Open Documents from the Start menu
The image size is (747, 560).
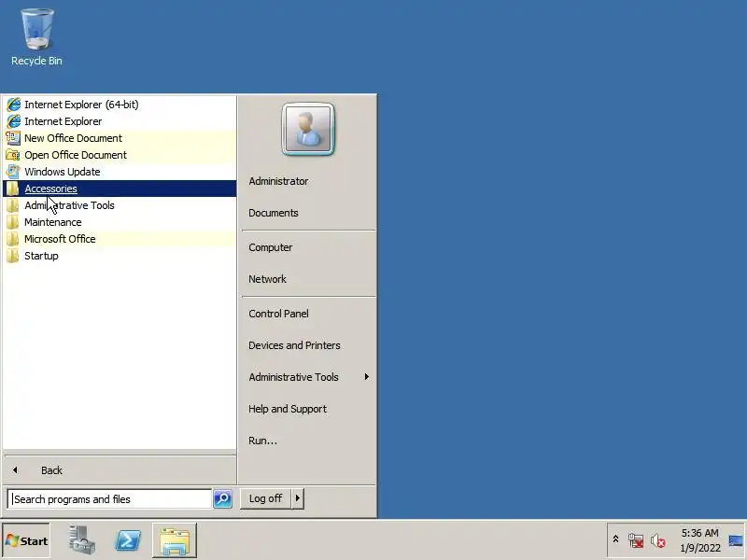[x=274, y=213]
